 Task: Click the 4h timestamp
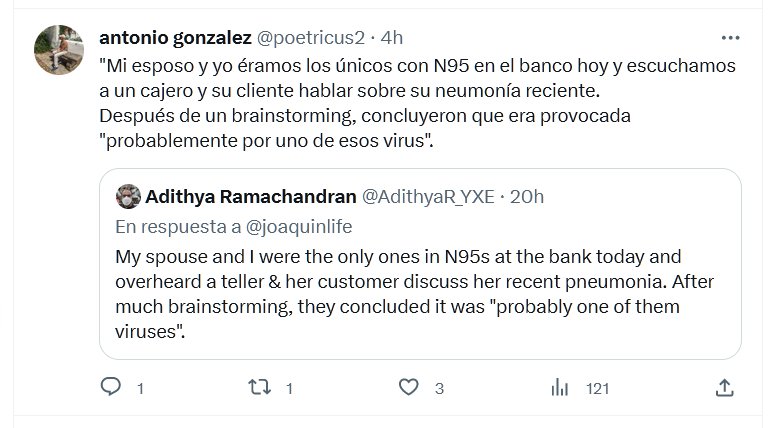[391, 38]
